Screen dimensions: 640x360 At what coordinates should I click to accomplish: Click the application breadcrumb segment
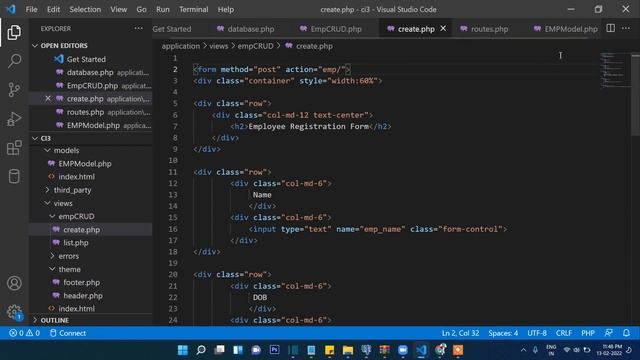(x=181, y=46)
